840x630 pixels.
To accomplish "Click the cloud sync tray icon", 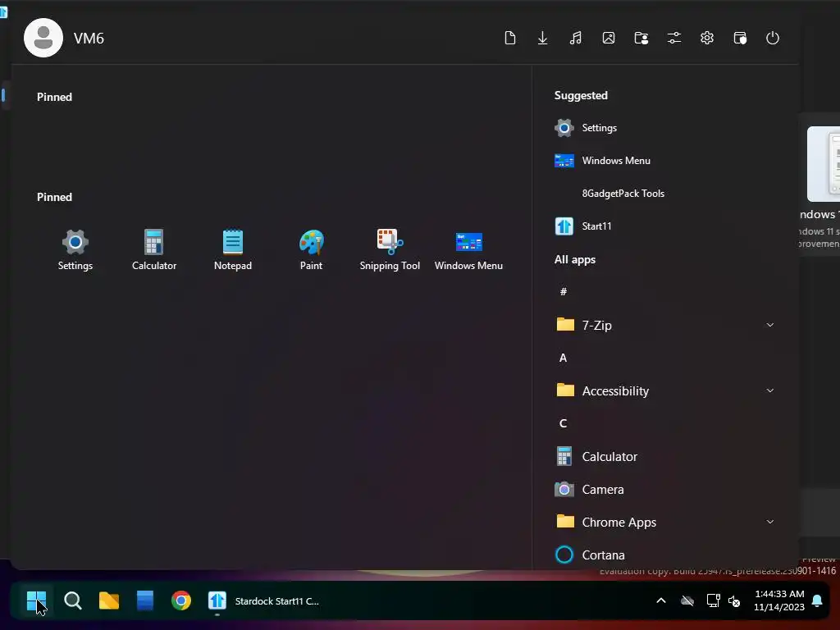I will [x=687, y=601].
